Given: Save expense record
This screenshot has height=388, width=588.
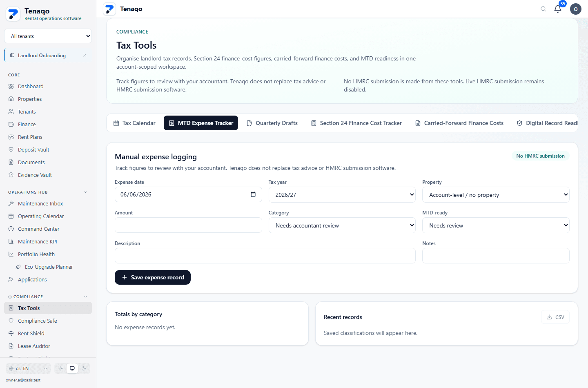Looking at the screenshot, I should point(153,277).
